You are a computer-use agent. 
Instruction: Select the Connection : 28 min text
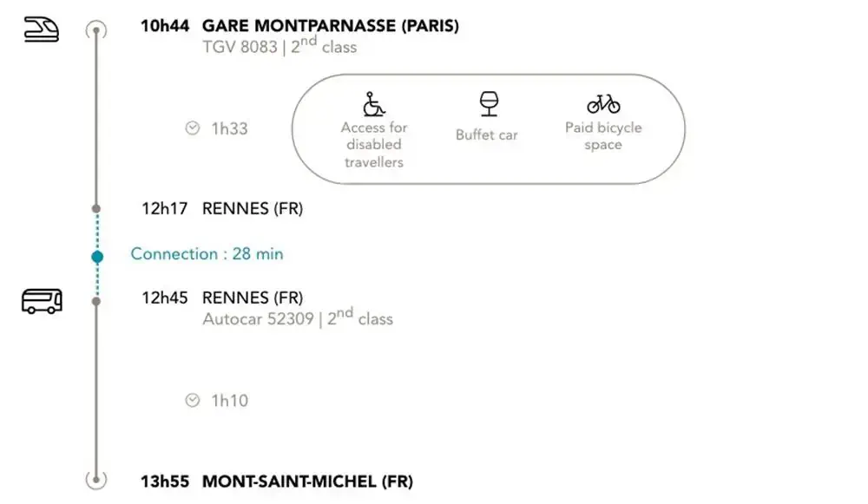(x=207, y=254)
